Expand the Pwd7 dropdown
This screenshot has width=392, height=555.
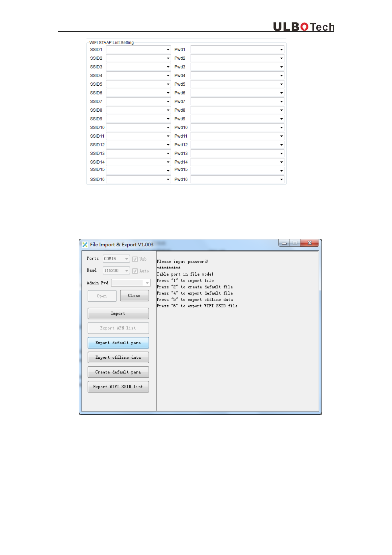pyautogui.click(x=281, y=101)
